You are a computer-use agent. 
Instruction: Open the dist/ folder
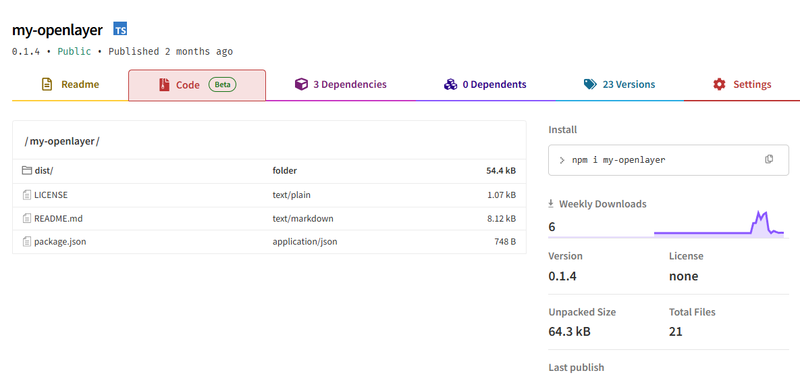click(44, 170)
